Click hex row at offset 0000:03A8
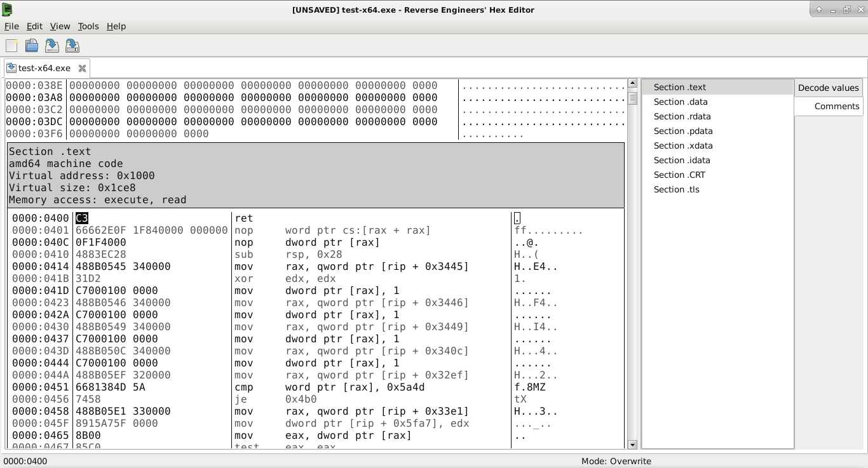Viewport: 868px width, 468px height. coord(254,98)
